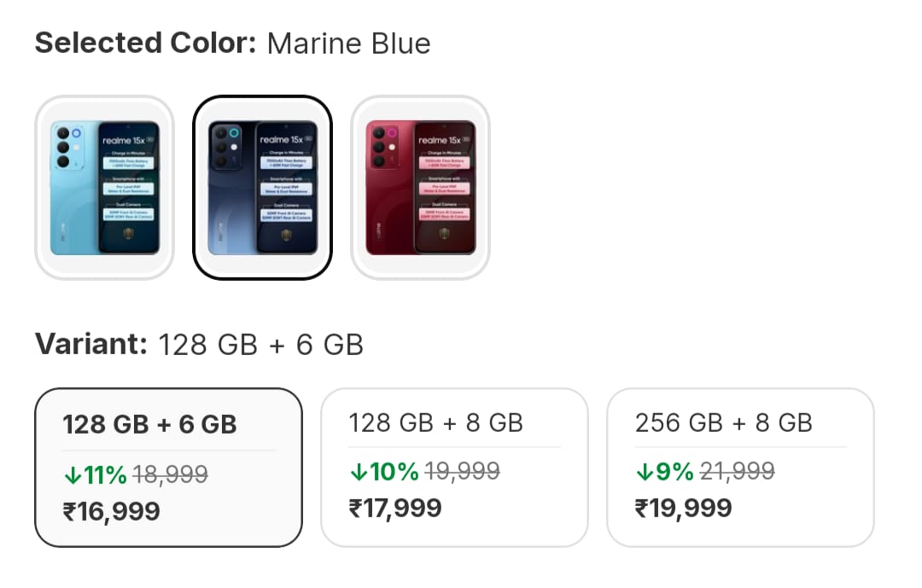This screenshot has height=588, width=922.
Task: Click the "Selected Color:" label
Action: (145, 44)
